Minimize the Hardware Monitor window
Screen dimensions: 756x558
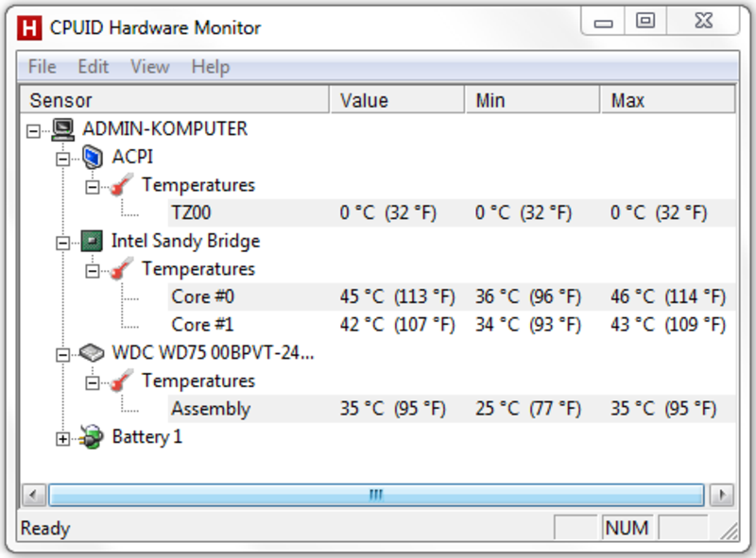[x=603, y=21]
